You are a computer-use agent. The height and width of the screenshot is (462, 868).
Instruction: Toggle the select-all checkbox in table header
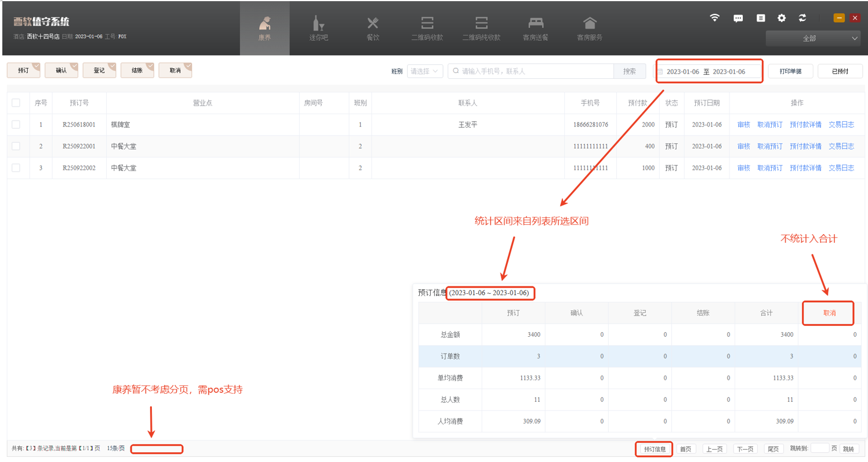click(16, 103)
